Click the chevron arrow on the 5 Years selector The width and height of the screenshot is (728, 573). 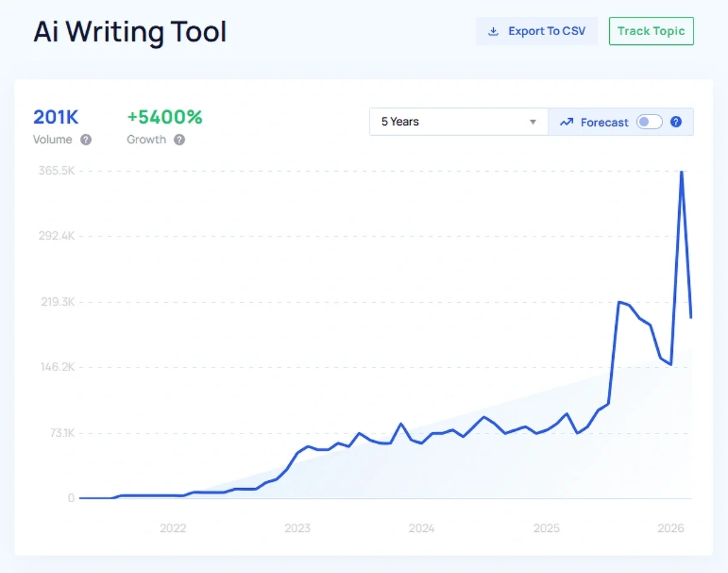pos(533,122)
